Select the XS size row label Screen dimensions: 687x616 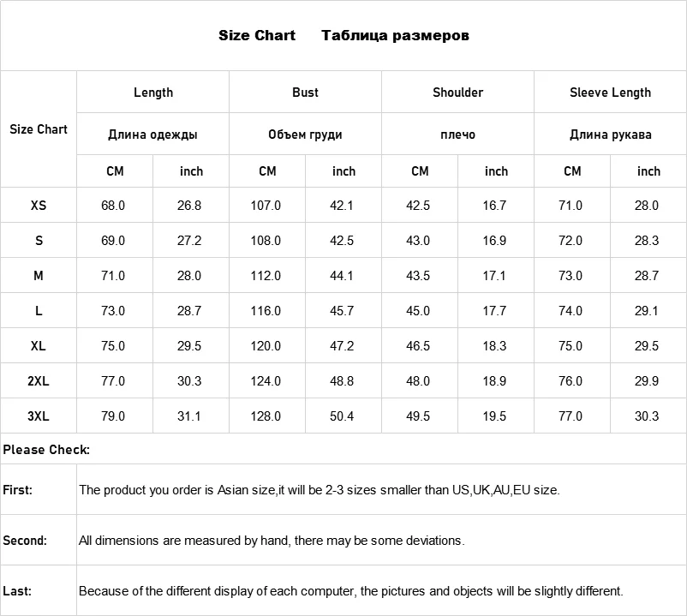point(39,206)
